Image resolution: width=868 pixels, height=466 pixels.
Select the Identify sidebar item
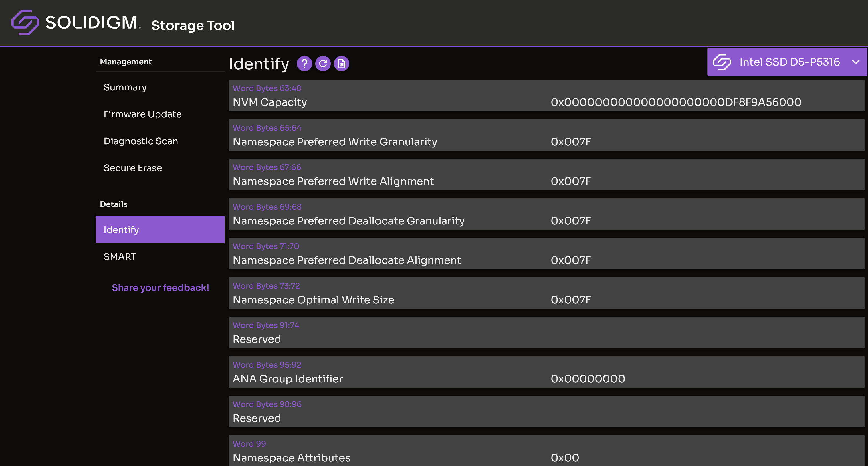pos(160,230)
